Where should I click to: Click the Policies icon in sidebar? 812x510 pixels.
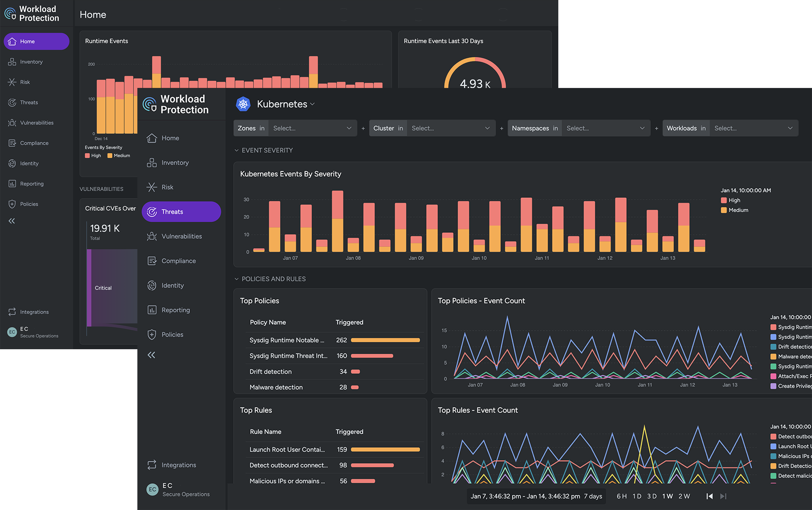12,204
